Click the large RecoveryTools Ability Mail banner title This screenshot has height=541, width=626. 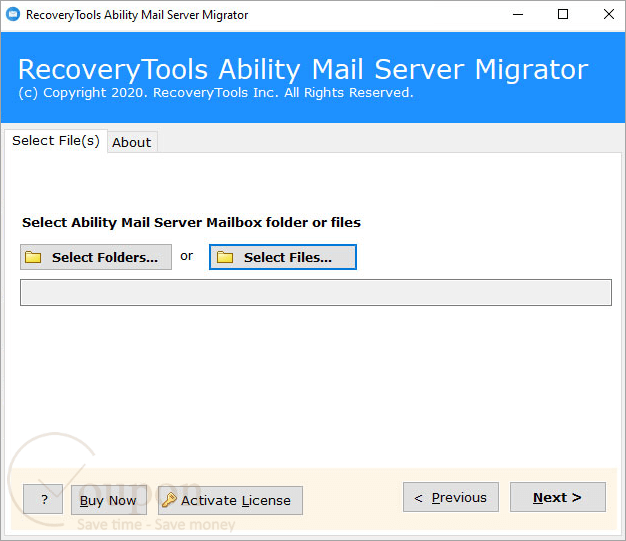(303, 69)
